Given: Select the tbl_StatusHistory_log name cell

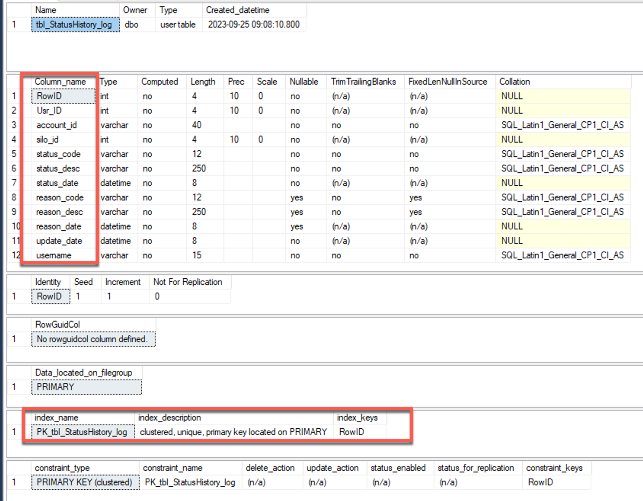Looking at the screenshot, I should (x=74, y=23).
